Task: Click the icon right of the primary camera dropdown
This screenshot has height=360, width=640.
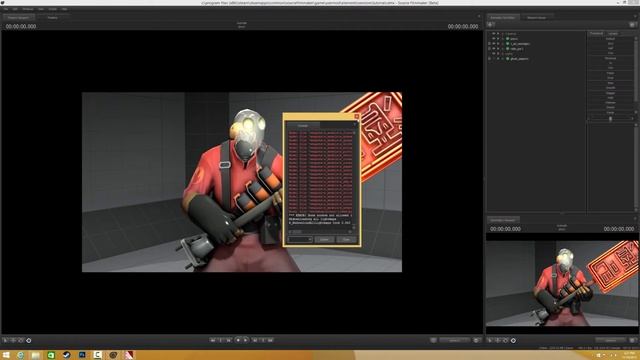Action: tap(476, 340)
